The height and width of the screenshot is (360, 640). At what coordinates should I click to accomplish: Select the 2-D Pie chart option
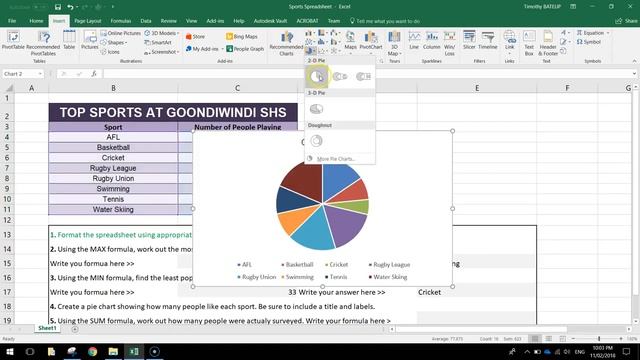317,76
